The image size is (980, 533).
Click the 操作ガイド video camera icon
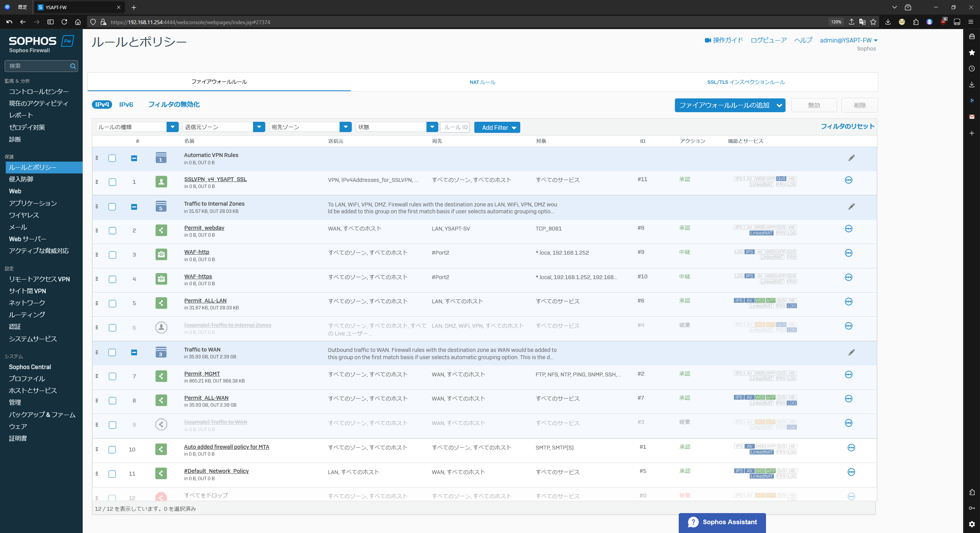(708, 41)
